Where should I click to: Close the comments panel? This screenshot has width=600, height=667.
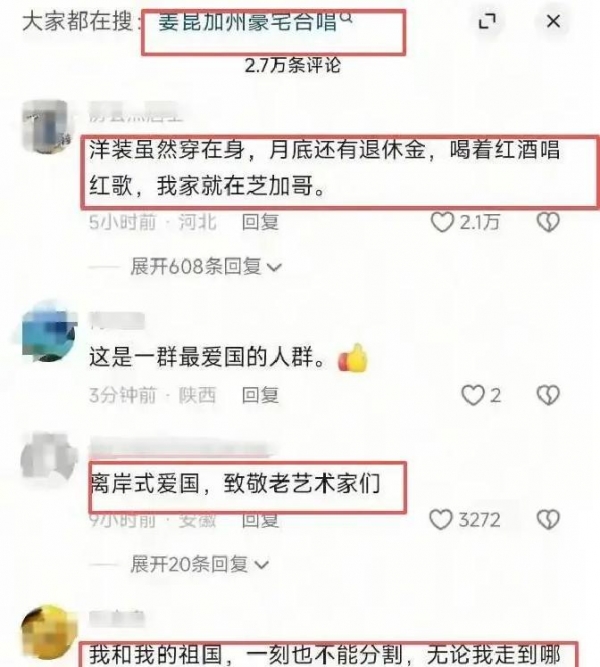553,21
